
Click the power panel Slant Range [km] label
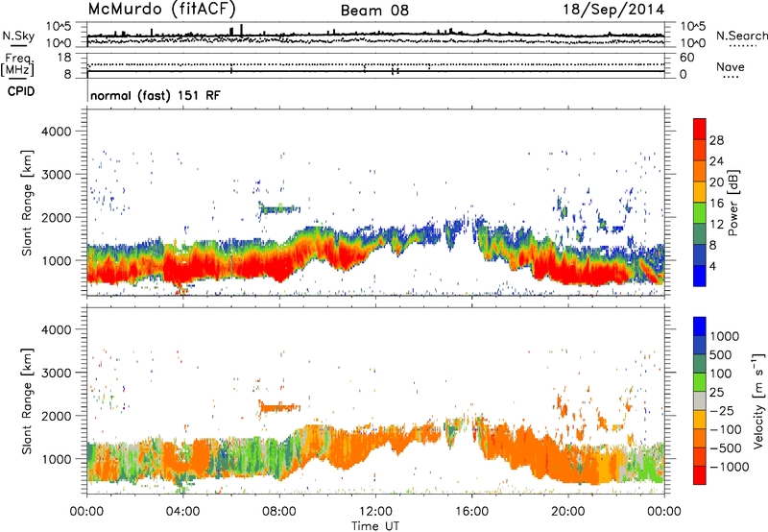[x=27, y=203]
